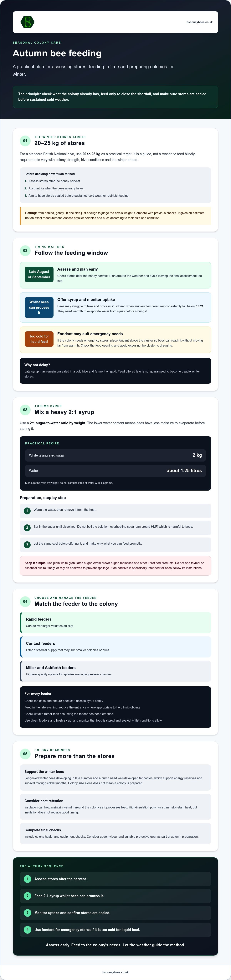Image resolution: width=231 pixels, height=980 pixels.
Task: Select the Too cold for liquid feed tag
Action: point(39,339)
